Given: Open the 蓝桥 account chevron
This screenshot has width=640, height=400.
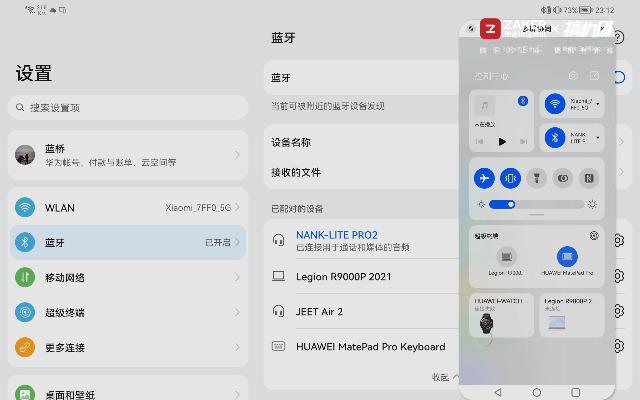Looking at the screenshot, I should pos(237,155).
